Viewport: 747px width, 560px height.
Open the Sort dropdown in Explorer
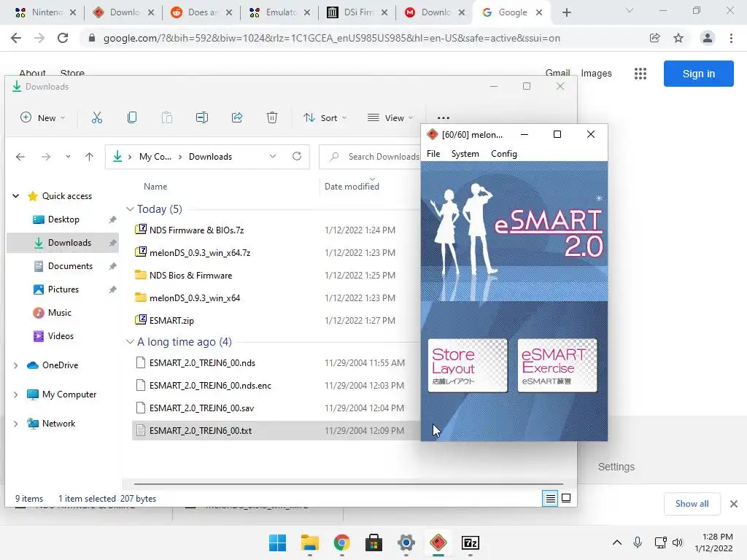click(325, 117)
